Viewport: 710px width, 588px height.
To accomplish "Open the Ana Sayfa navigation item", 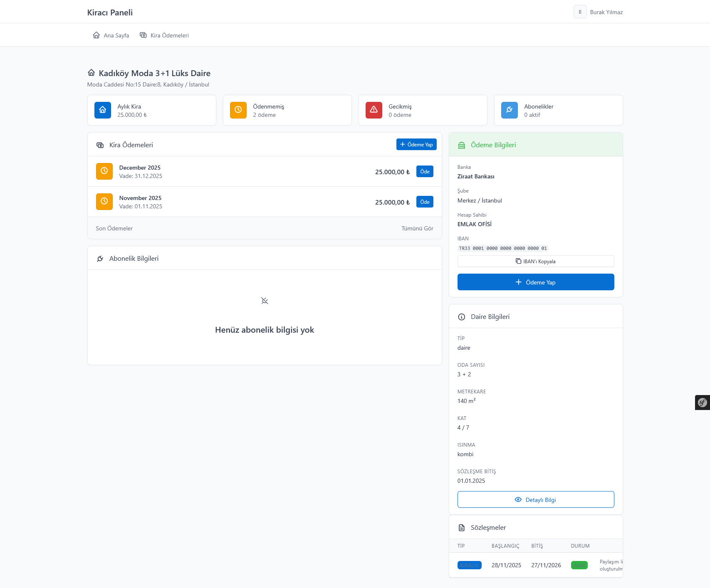I will pyautogui.click(x=111, y=35).
